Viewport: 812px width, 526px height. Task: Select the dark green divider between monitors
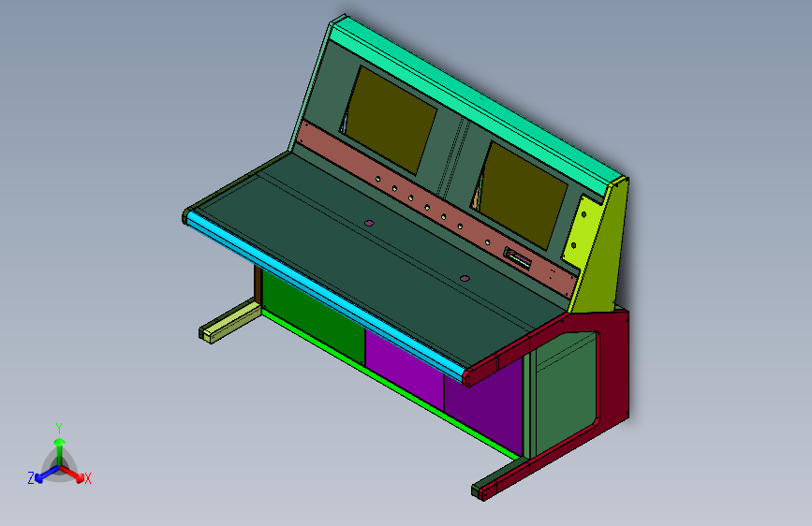tap(454, 156)
